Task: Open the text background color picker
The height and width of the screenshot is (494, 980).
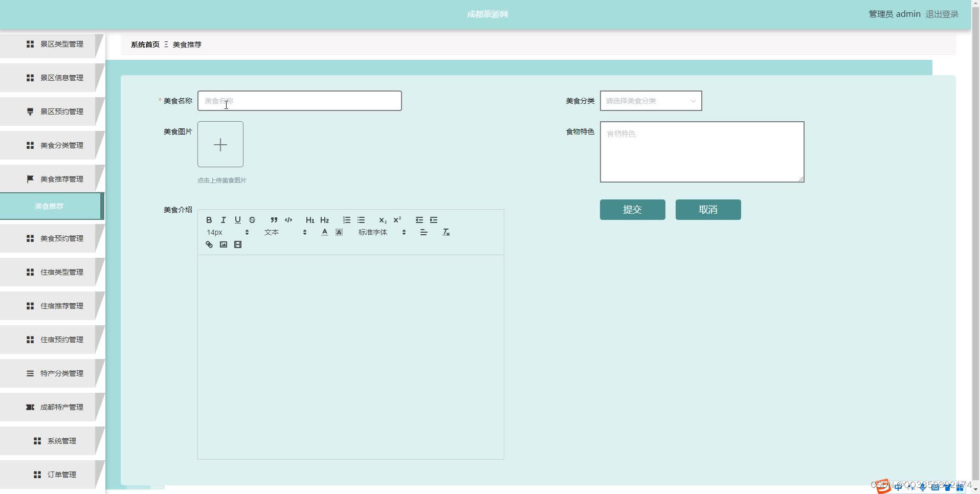Action: point(339,232)
